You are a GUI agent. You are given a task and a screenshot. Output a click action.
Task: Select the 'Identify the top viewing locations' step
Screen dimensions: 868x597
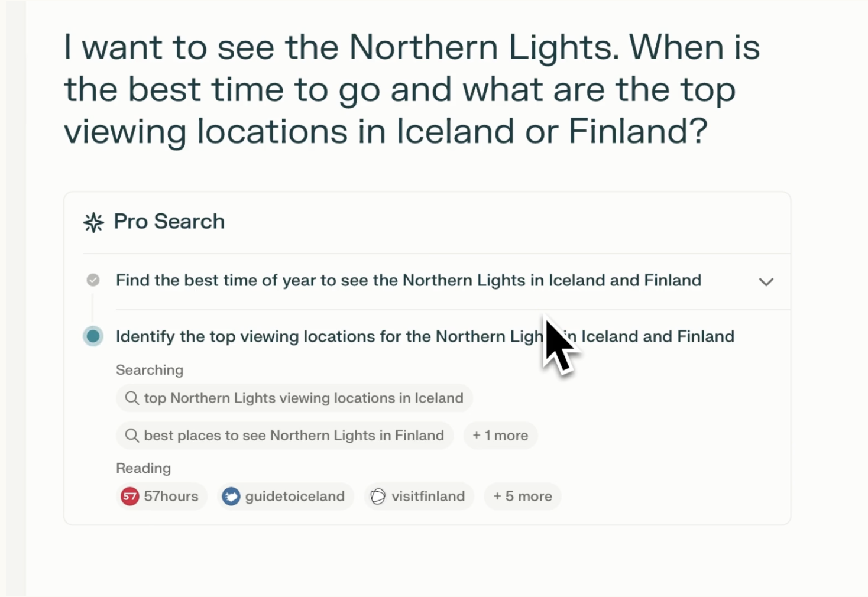point(325,336)
